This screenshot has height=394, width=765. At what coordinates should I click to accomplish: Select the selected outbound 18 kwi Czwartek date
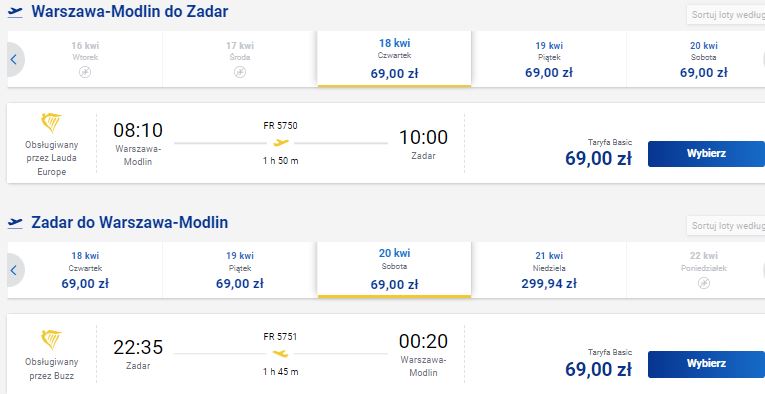(x=394, y=59)
